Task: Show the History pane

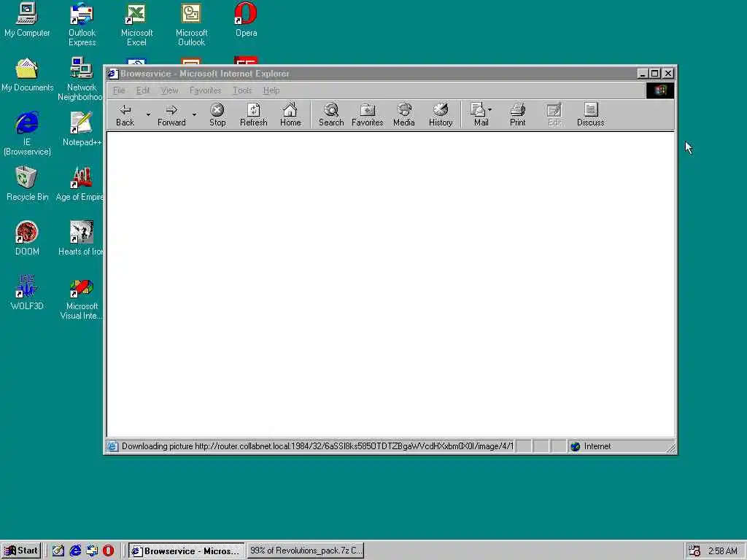Action: click(x=441, y=114)
